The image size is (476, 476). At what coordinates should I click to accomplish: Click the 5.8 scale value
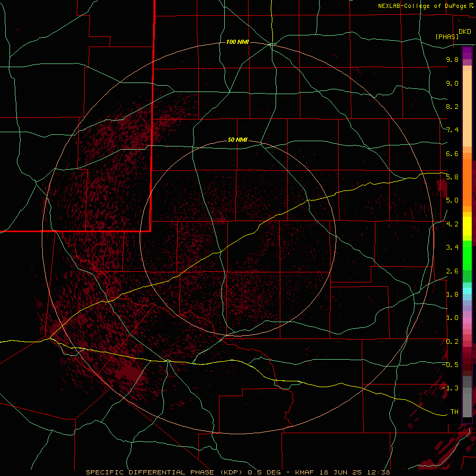pos(452,177)
